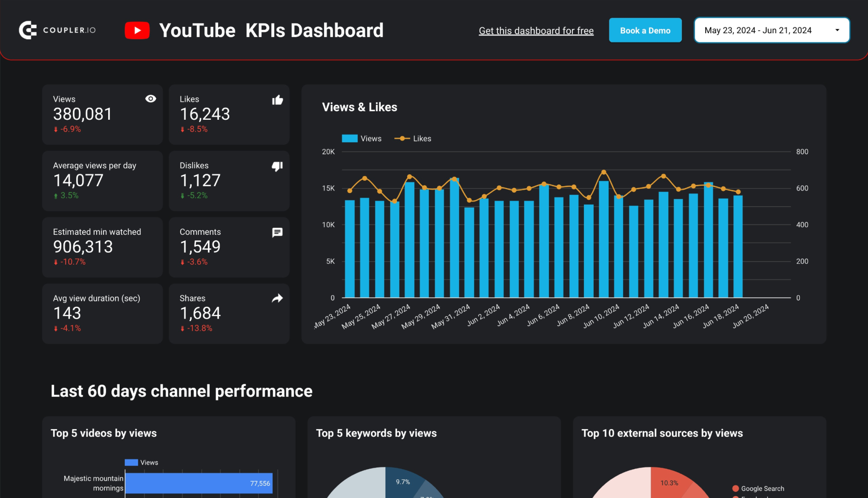
Task: Click the Likes thumbs-up icon
Action: click(277, 99)
